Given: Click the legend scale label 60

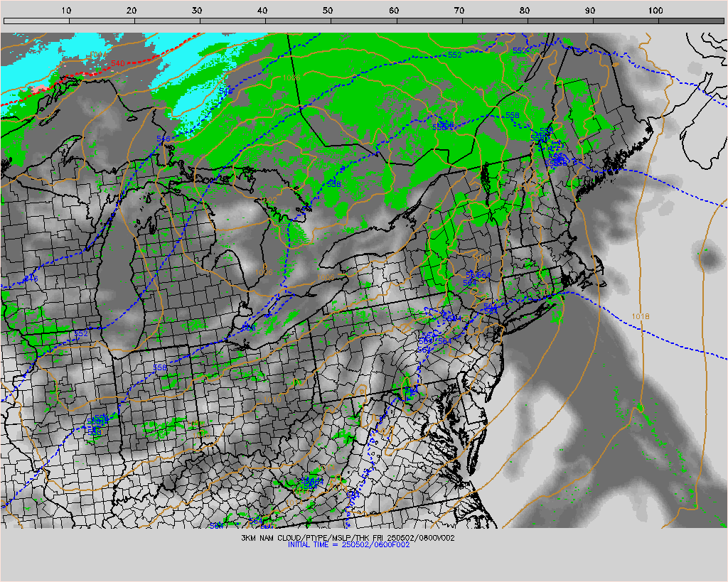Looking at the screenshot, I should [x=394, y=11].
